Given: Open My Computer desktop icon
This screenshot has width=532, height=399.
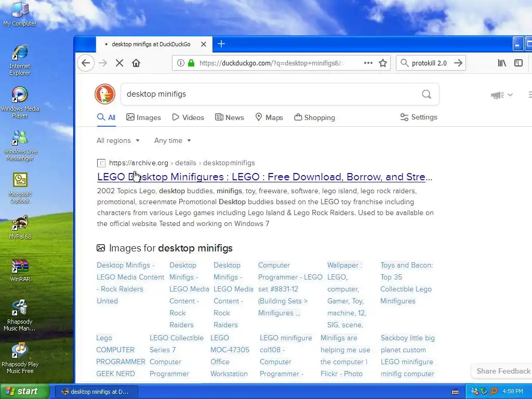Looking at the screenshot, I should click(20, 14).
